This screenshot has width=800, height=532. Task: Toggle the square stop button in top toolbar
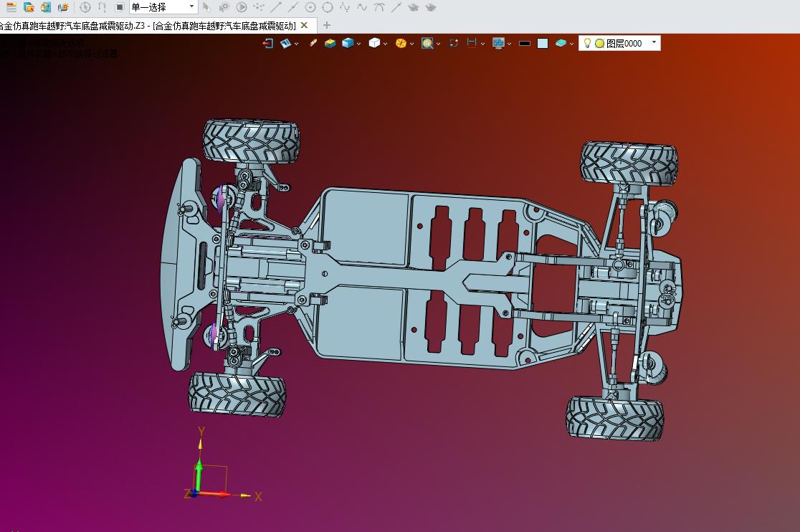[x=120, y=7]
